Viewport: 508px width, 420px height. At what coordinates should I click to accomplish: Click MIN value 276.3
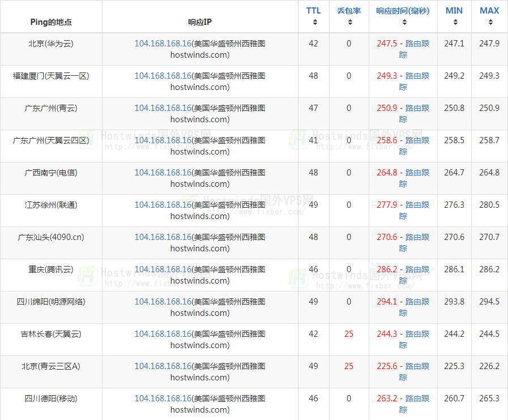tap(454, 205)
